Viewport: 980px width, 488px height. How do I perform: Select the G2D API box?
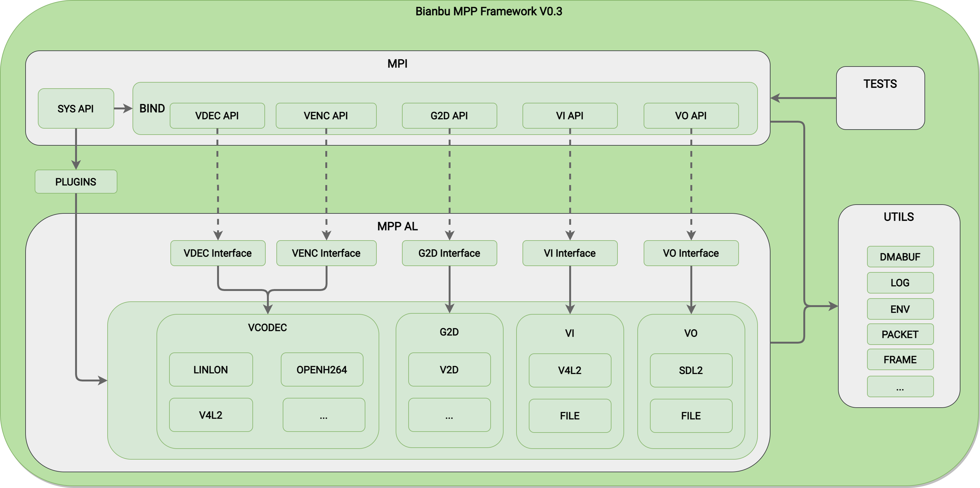(x=449, y=116)
